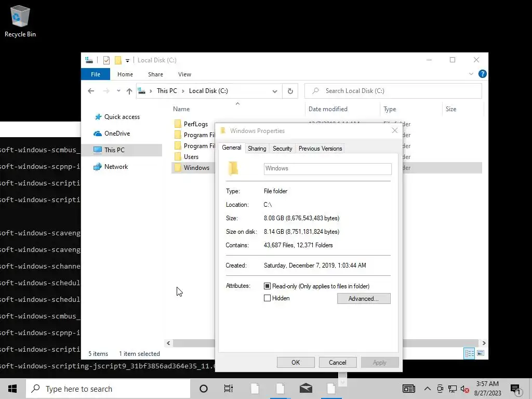Open the Recycle Bin desktop icon
This screenshot has height=399, width=532.
[20, 21]
